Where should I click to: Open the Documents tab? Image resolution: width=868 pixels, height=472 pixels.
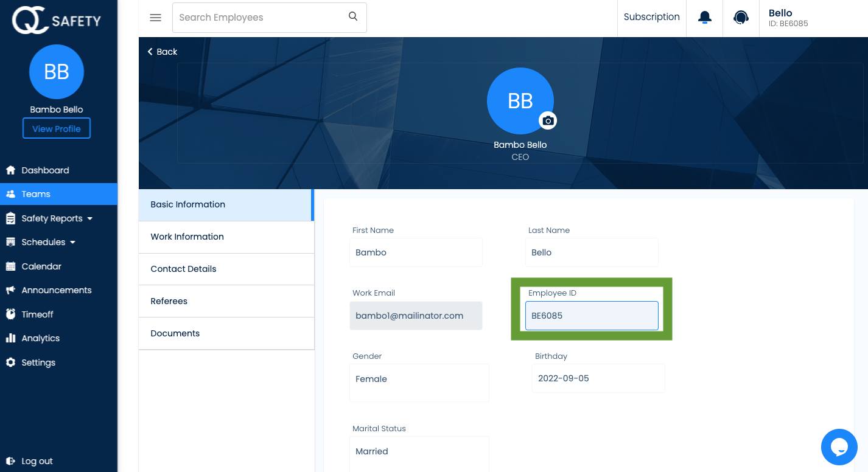[x=174, y=333]
